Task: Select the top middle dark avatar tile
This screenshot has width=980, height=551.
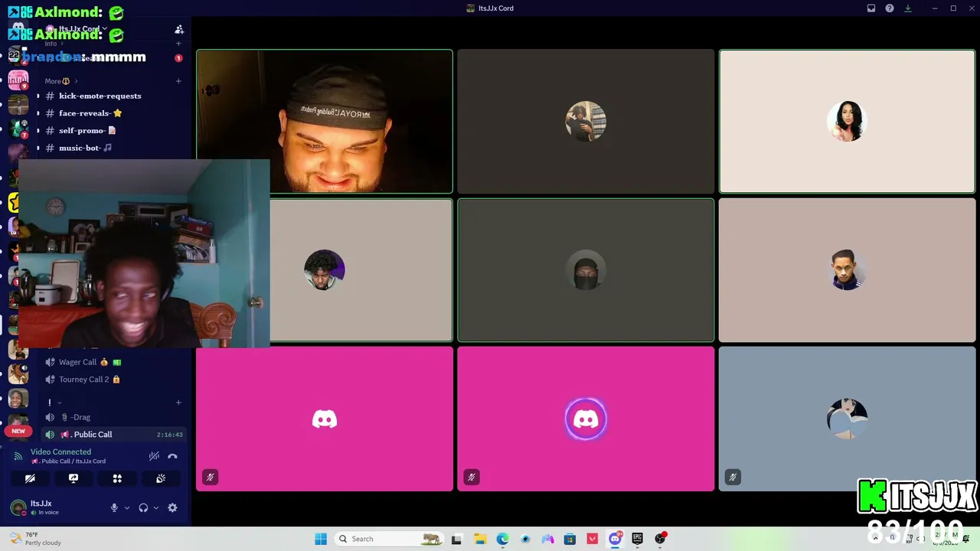Action: click(586, 121)
